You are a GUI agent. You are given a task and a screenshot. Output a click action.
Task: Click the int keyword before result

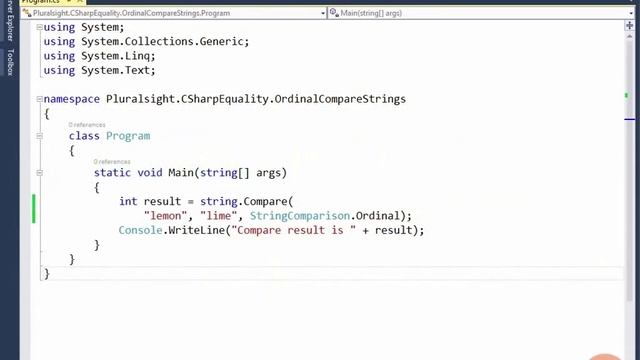pyautogui.click(x=128, y=201)
